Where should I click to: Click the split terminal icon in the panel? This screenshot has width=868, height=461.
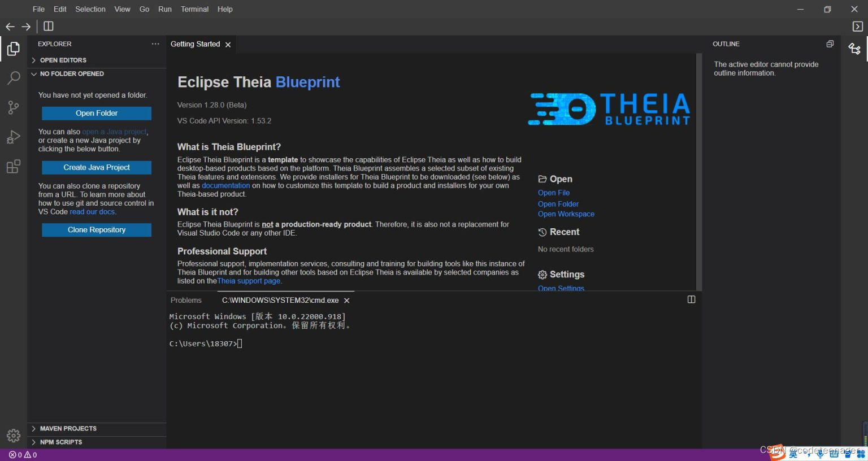click(691, 299)
